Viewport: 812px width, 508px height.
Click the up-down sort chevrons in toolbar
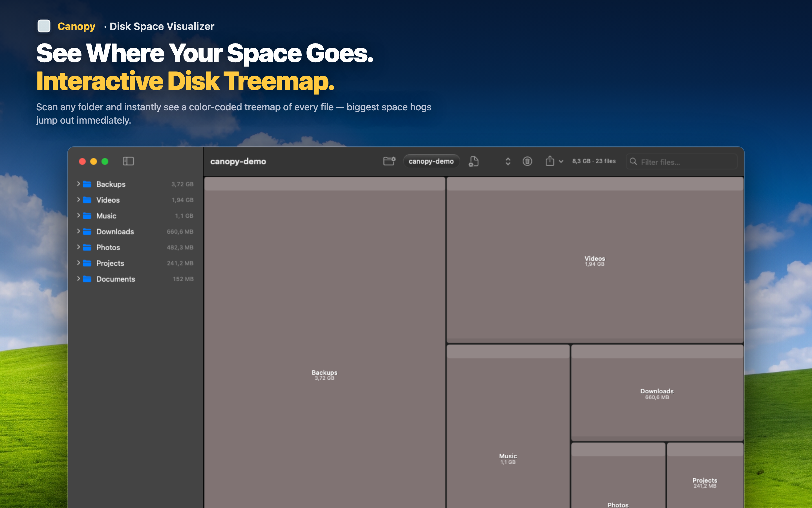click(508, 162)
